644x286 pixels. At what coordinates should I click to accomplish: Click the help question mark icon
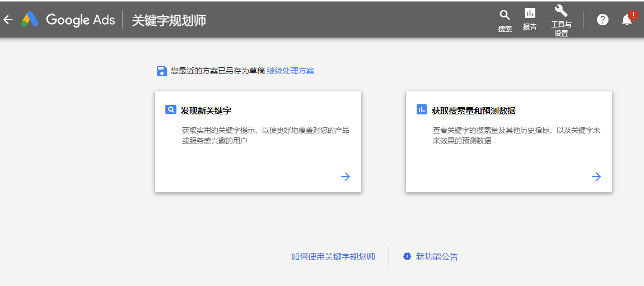pos(603,20)
